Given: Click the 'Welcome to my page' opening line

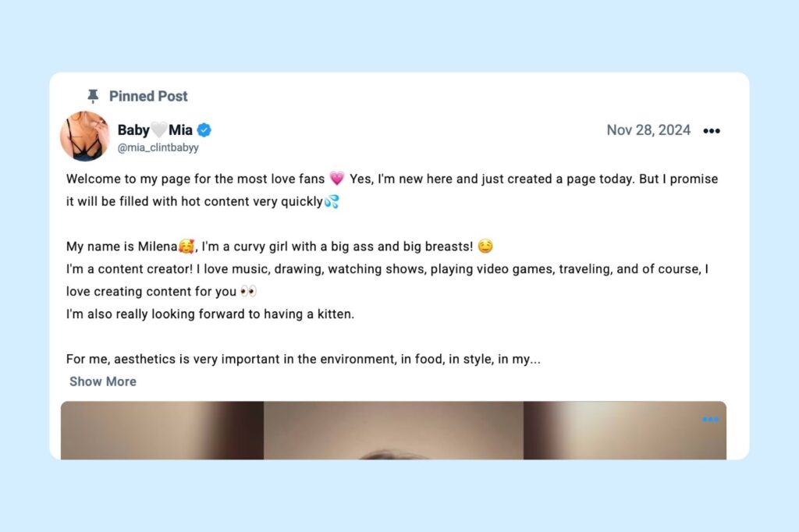Looking at the screenshot, I should coord(195,179).
